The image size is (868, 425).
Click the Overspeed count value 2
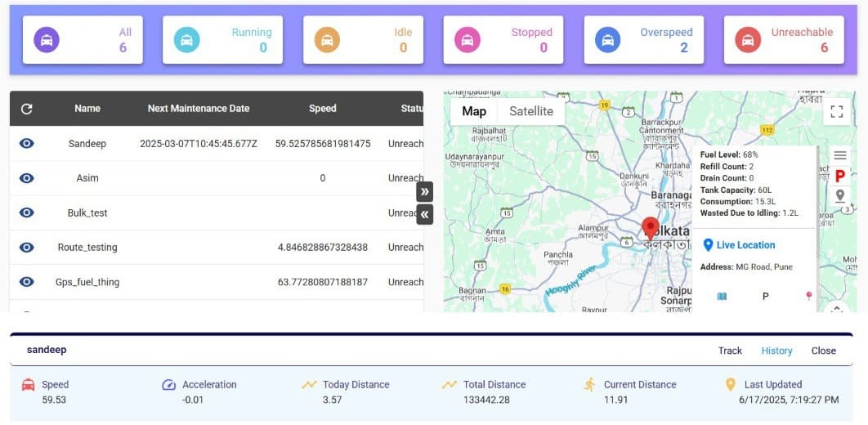684,47
